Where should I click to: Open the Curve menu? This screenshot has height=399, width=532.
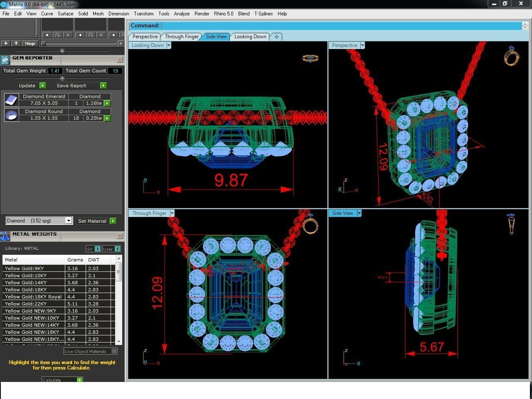[x=47, y=14]
